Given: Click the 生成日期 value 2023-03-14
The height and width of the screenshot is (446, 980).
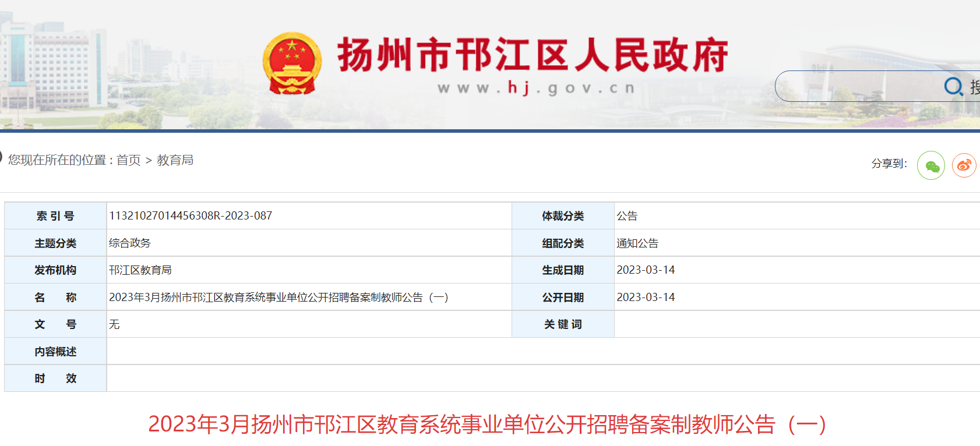Looking at the screenshot, I should 646,270.
